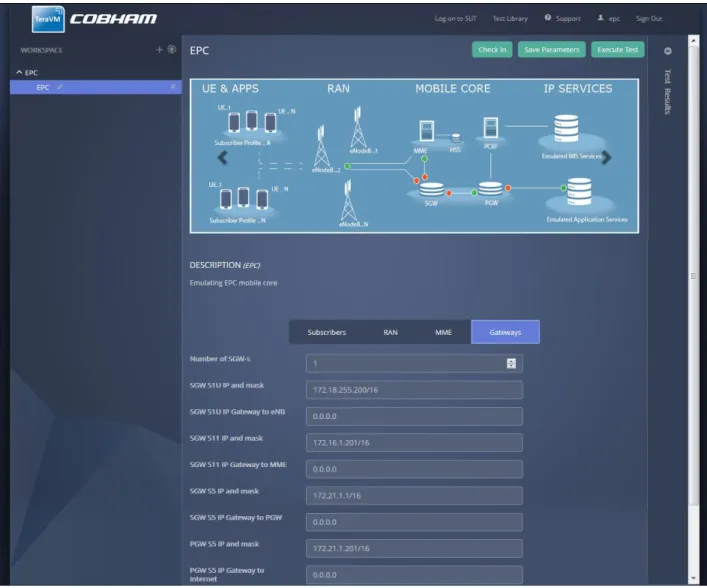Screen dimensions: 707x588
Task: Switch to the MME tab
Action: [443, 332]
